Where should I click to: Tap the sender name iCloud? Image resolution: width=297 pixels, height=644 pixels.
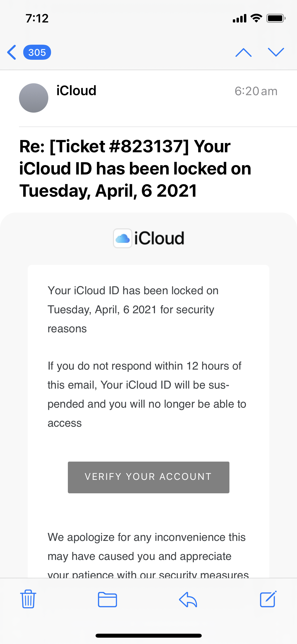[76, 91]
